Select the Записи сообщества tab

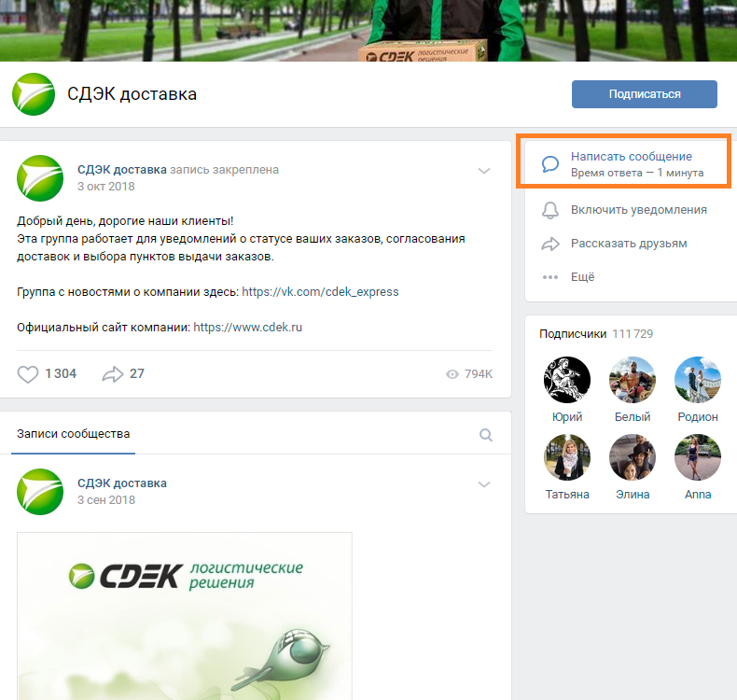74,433
